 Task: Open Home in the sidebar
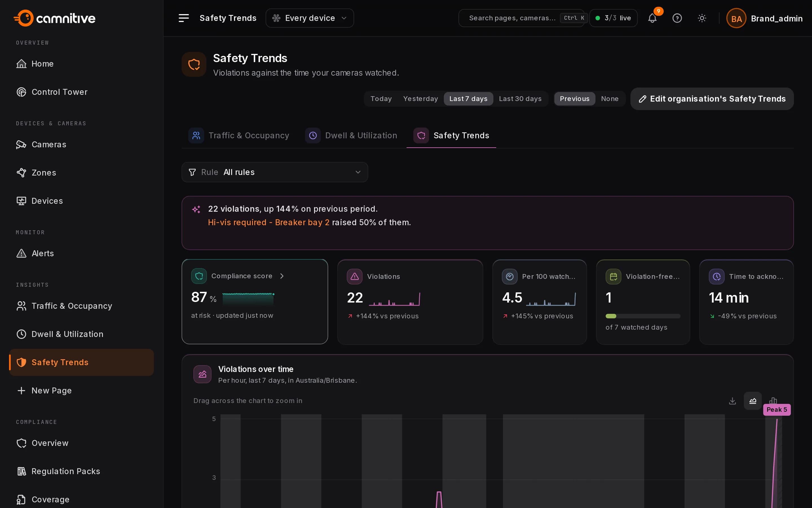(x=81, y=64)
